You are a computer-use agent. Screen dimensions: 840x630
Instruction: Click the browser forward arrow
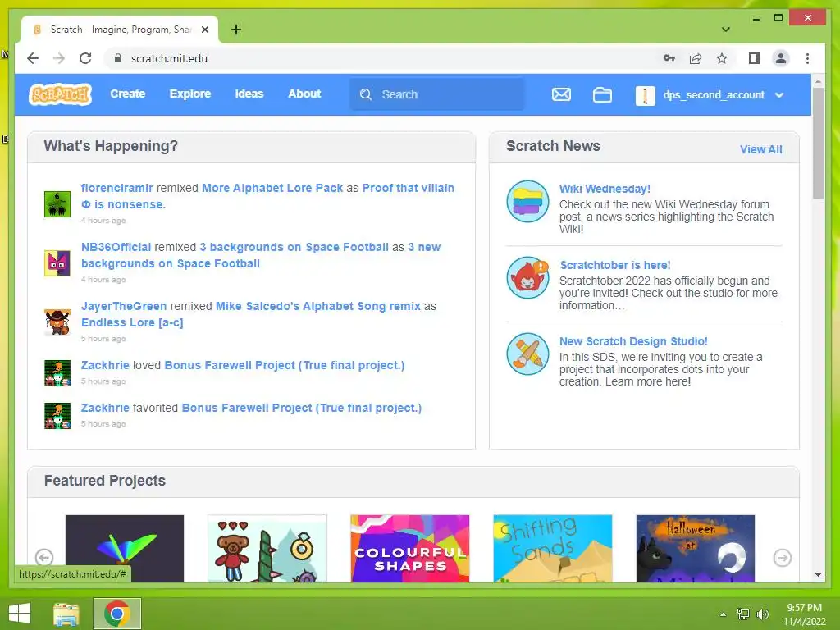pos(59,58)
